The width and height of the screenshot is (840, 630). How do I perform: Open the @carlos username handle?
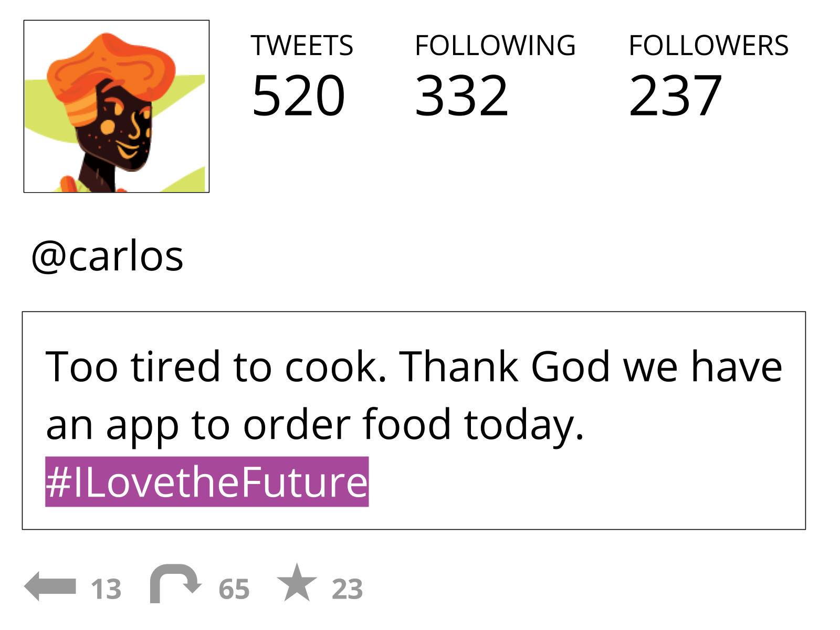point(108,256)
